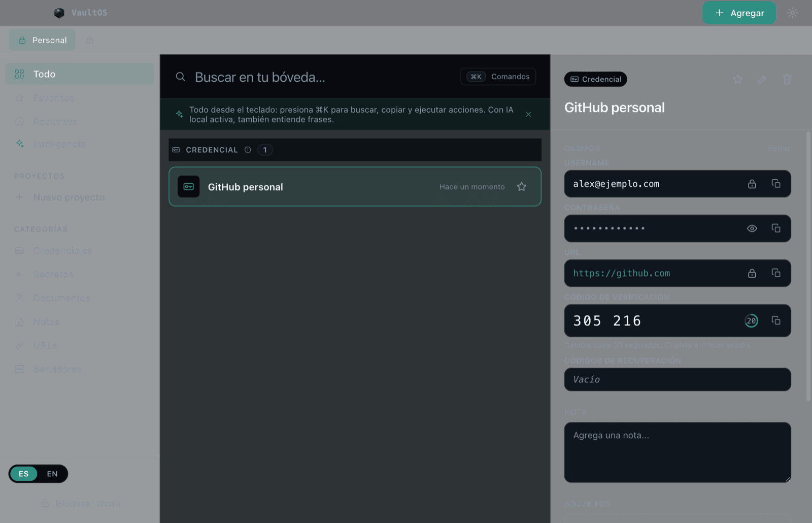Click the VaultOS cube logo
The image size is (812, 523).
click(59, 13)
